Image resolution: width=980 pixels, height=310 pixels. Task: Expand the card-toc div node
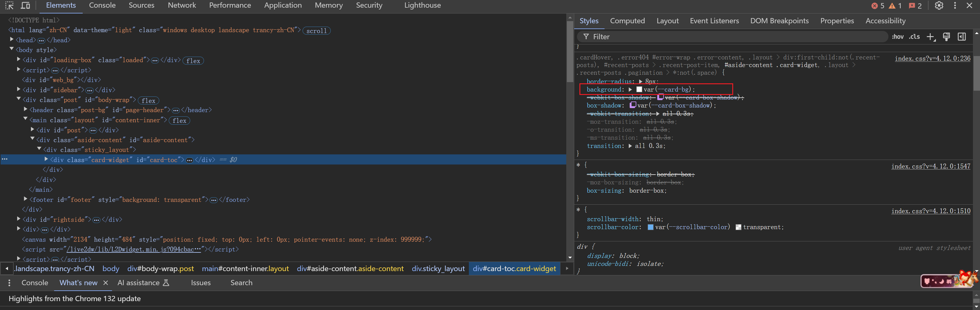(x=46, y=159)
